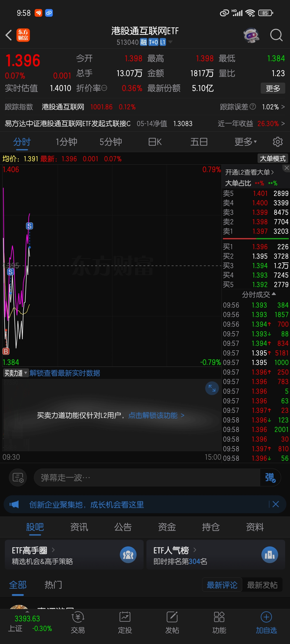Tap 加自选 to add to watchlist
The image size is (290, 644).
pos(266,623)
